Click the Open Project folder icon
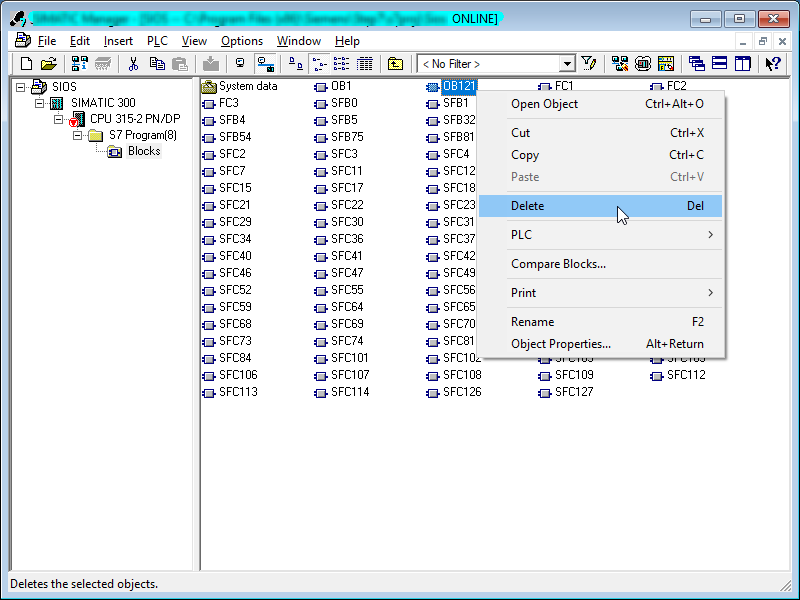This screenshot has height=600, width=800. pyautogui.click(x=48, y=63)
